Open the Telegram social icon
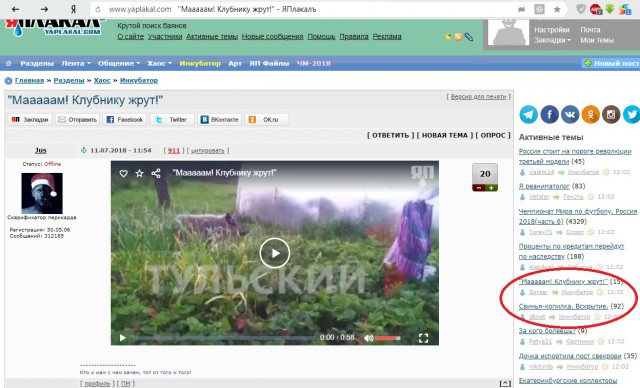Viewport: 640px width, 388px height. (x=528, y=114)
